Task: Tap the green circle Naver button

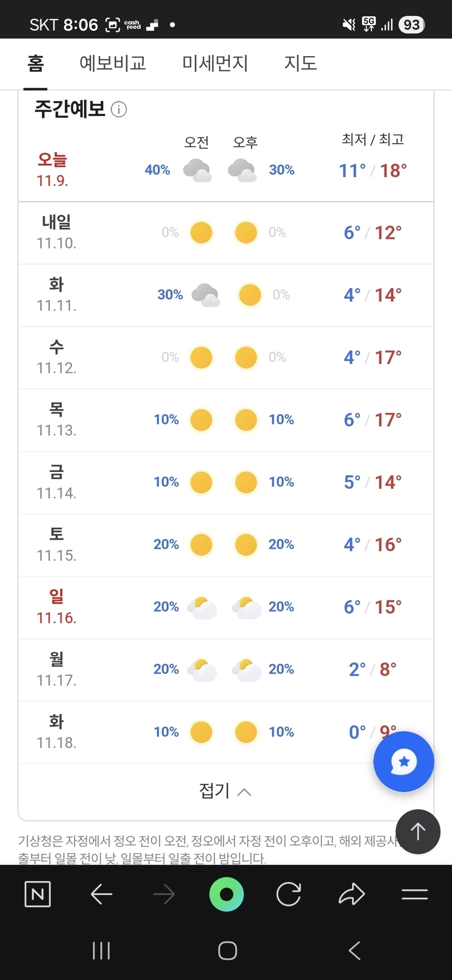Action: pyautogui.click(x=226, y=894)
